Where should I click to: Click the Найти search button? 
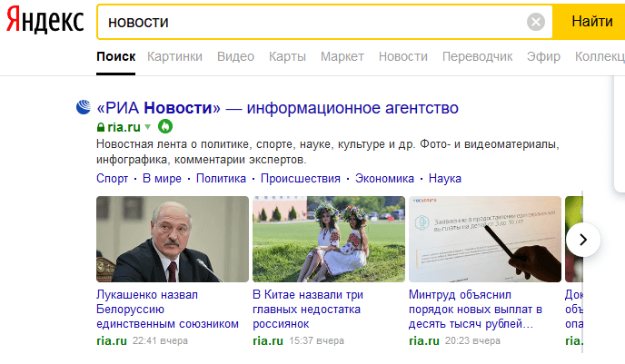point(591,22)
